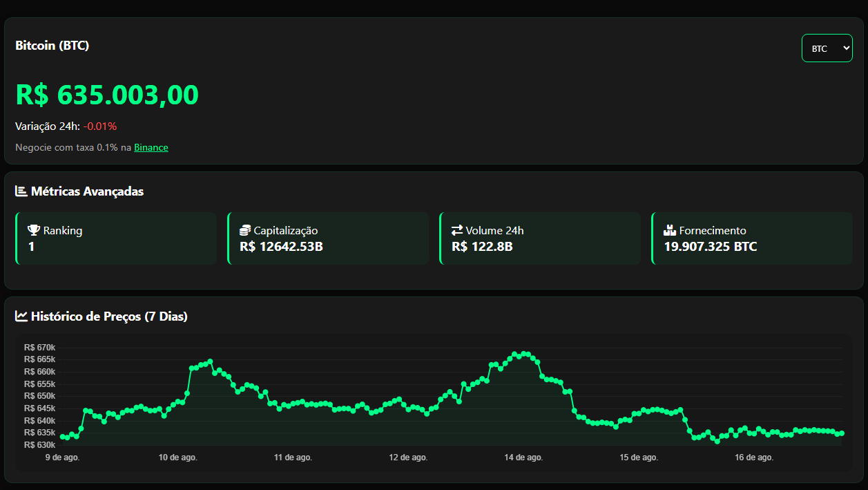868x490 pixels.
Task: Click the bar chart icon beside Métricas Avançadas
Action: (21, 191)
